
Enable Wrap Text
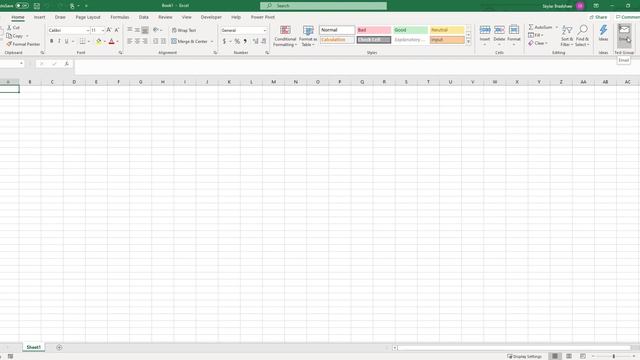(x=184, y=30)
